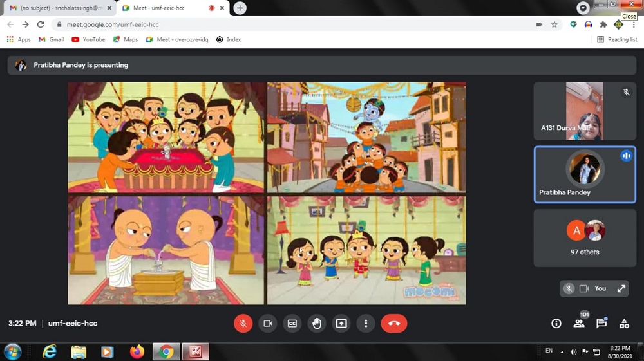Open the 97 others participant tile

pyautogui.click(x=584, y=237)
